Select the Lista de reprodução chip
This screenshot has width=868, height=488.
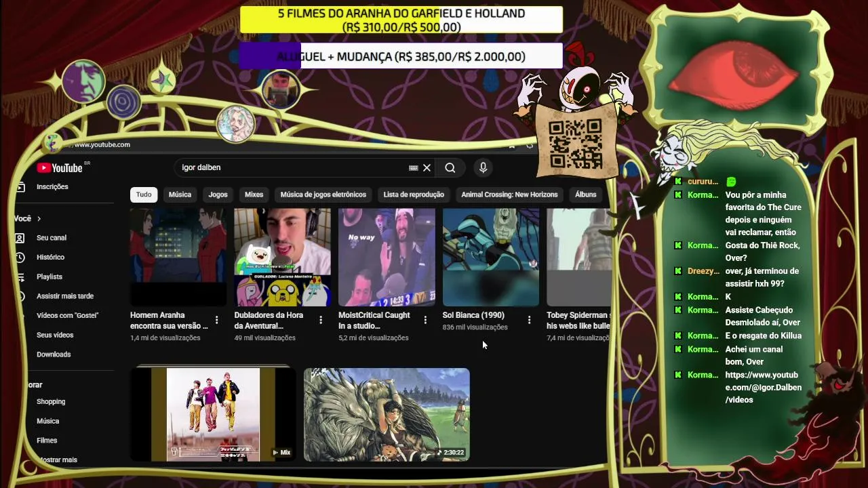click(414, 195)
